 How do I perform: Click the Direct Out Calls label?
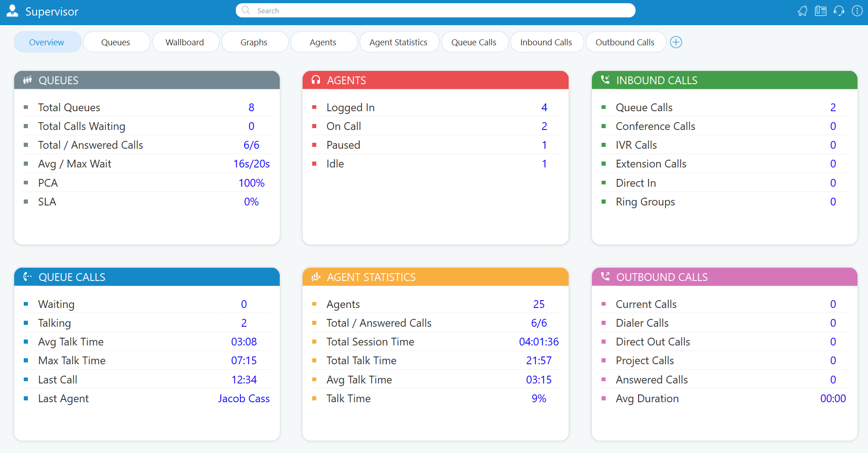tap(653, 342)
